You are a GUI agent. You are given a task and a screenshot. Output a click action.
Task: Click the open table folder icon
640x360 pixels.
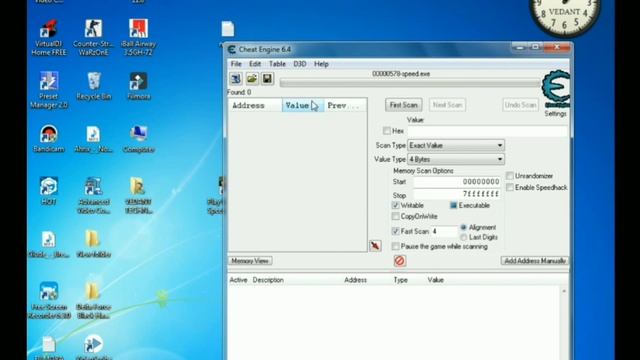pyautogui.click(x=251, y=78)
